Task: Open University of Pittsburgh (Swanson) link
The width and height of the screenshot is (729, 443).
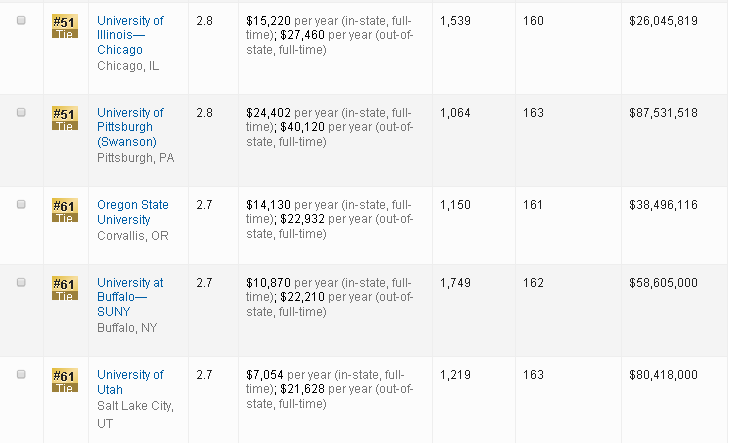Action: click(x=130, y=127)
